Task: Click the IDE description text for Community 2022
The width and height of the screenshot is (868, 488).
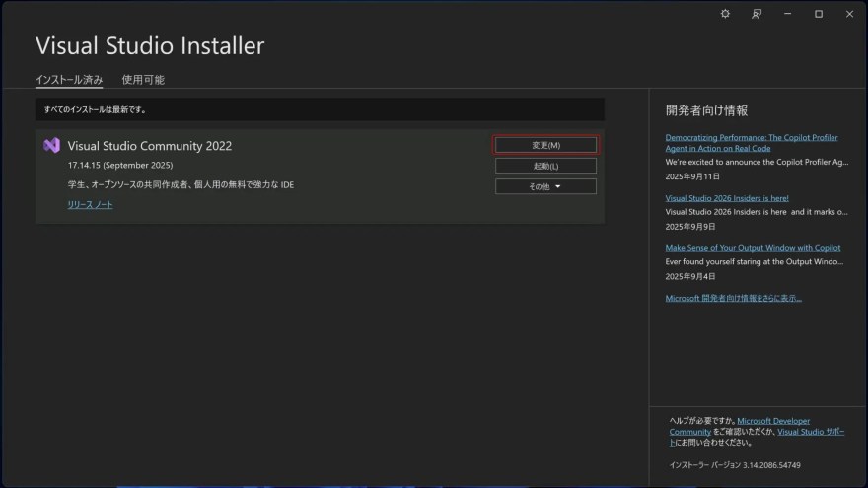Action: coord(181,184)
